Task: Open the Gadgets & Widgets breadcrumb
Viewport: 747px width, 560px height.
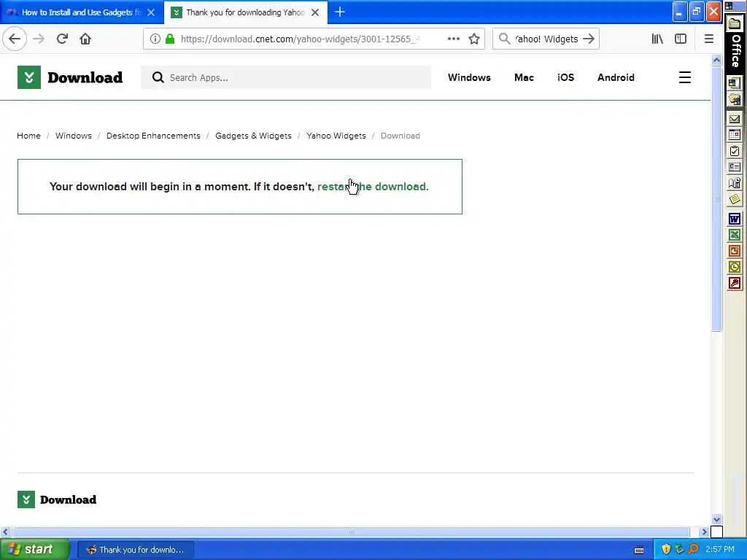Action: 253,136
